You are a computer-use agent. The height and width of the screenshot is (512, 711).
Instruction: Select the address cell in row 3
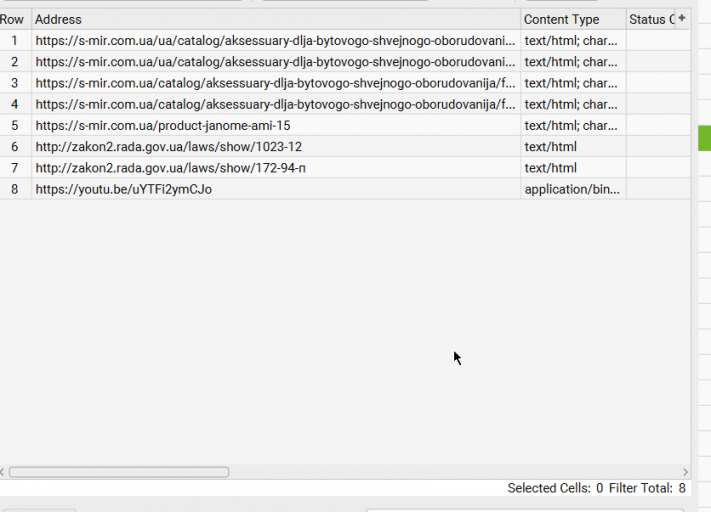(276, 83)
